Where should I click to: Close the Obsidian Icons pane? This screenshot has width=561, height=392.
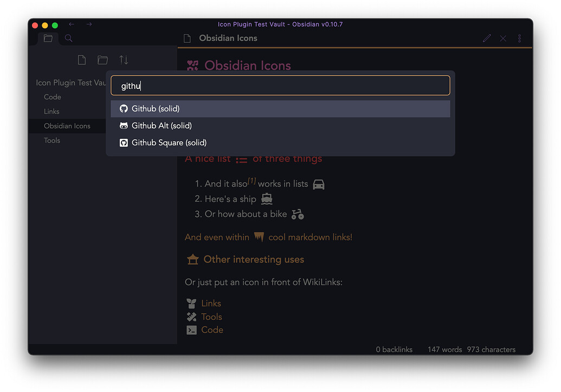503,38
